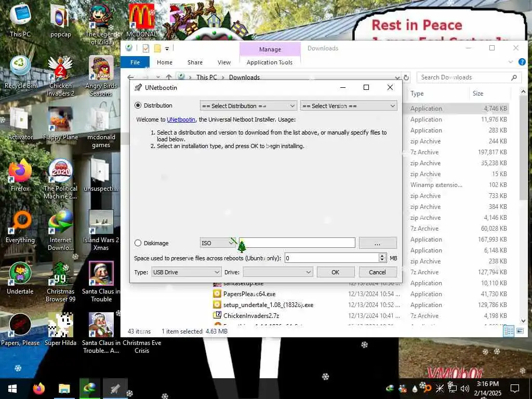Switch to the Home ribbon tab
Viewport: 532px width, 399px height.
165,62
